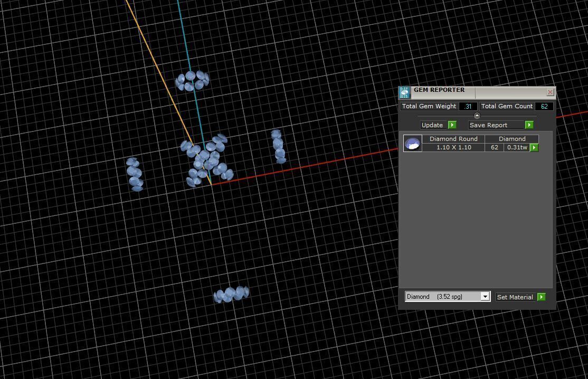This screenshot has height=379, width=588.
Task: Click the "Diamond Round" text
Action: [x=453, y=139]
